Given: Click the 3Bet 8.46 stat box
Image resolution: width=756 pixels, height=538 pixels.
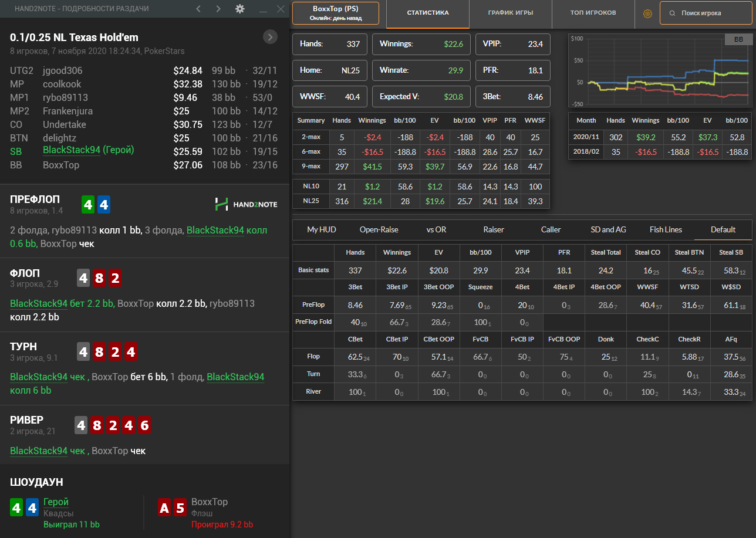Looking at the screenshot, I should tap(513, 97).
